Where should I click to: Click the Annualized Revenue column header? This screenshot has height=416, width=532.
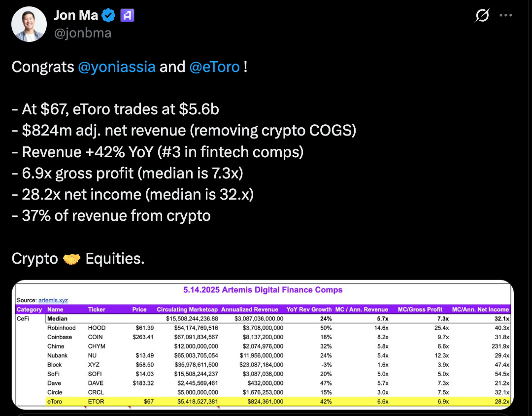249,310
